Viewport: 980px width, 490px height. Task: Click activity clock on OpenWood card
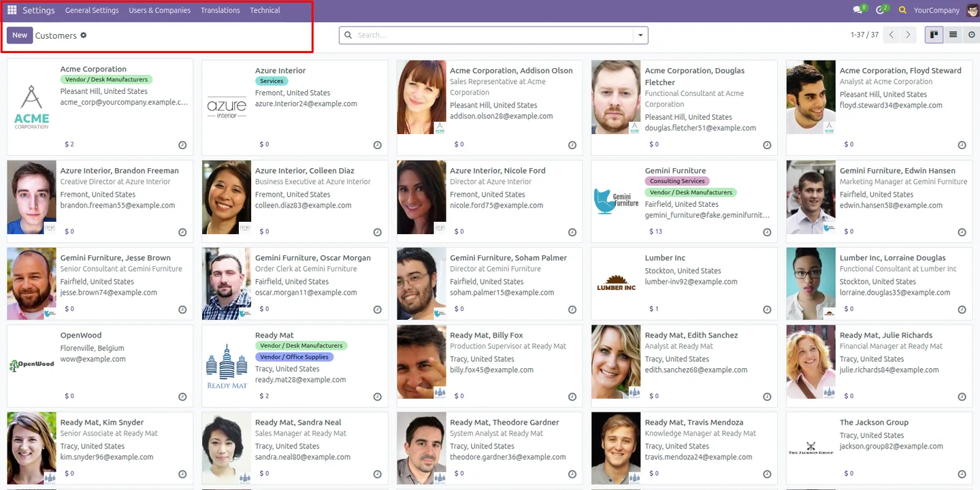[182, 397]
